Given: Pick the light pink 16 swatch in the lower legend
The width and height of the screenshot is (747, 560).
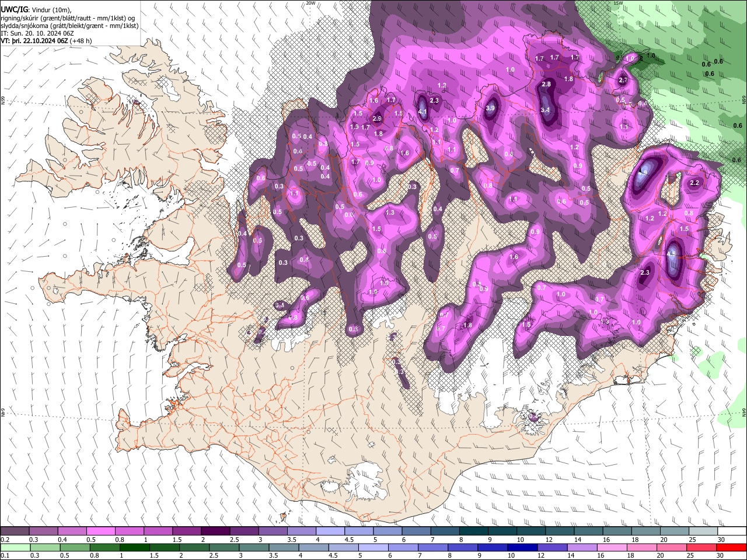Looking at the screenshot, I should click(611, 547).
